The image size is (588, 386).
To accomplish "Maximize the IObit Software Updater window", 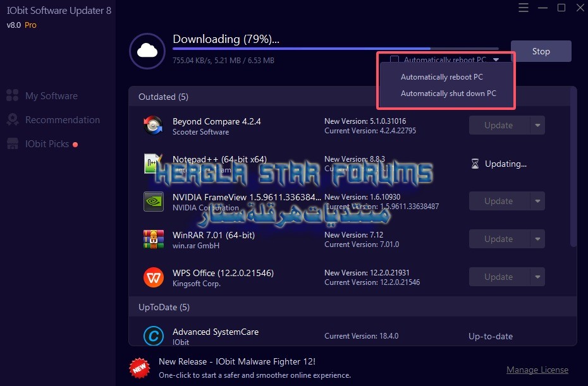I will 561,8.
